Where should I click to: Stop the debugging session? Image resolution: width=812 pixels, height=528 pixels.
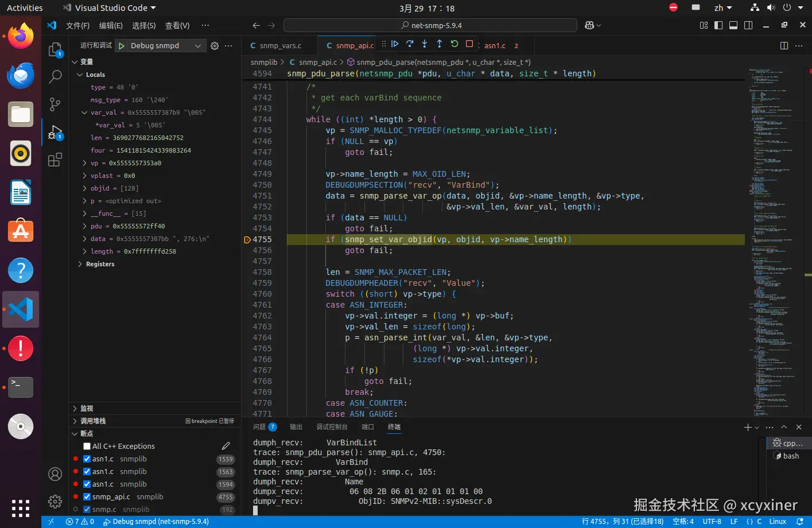click(x=469, y=44)
